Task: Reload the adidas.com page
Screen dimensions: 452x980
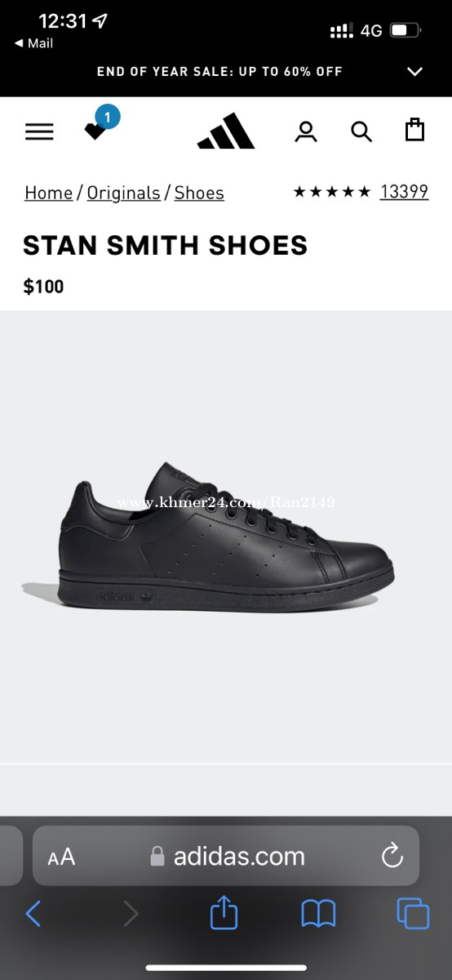Action: point(392,856)
